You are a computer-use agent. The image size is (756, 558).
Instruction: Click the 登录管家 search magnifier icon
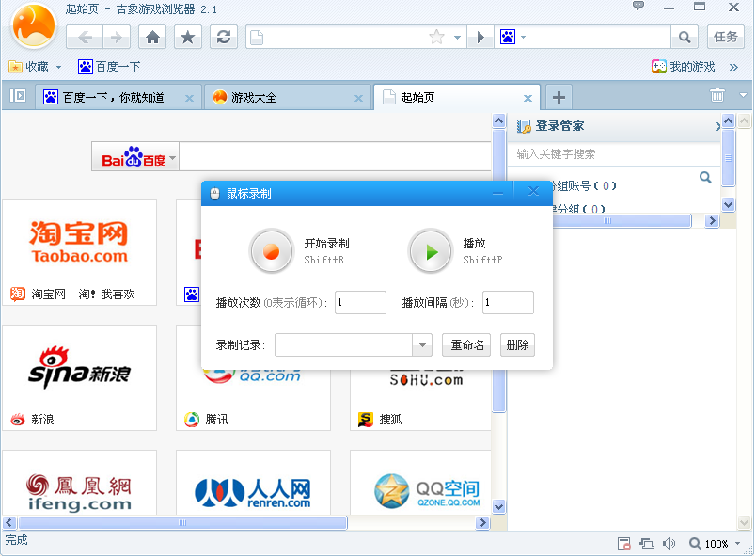(705, 177)
